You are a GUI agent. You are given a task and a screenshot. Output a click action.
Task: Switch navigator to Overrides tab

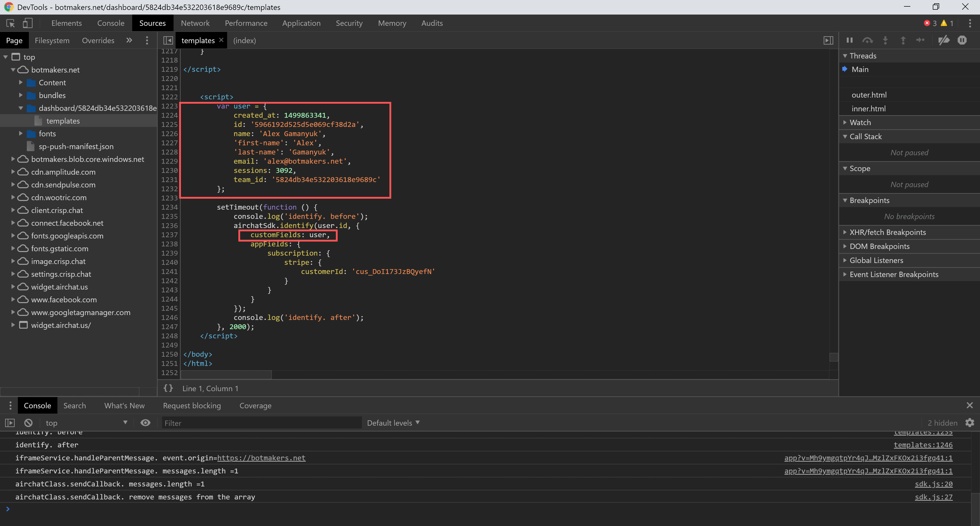(98, 40)
